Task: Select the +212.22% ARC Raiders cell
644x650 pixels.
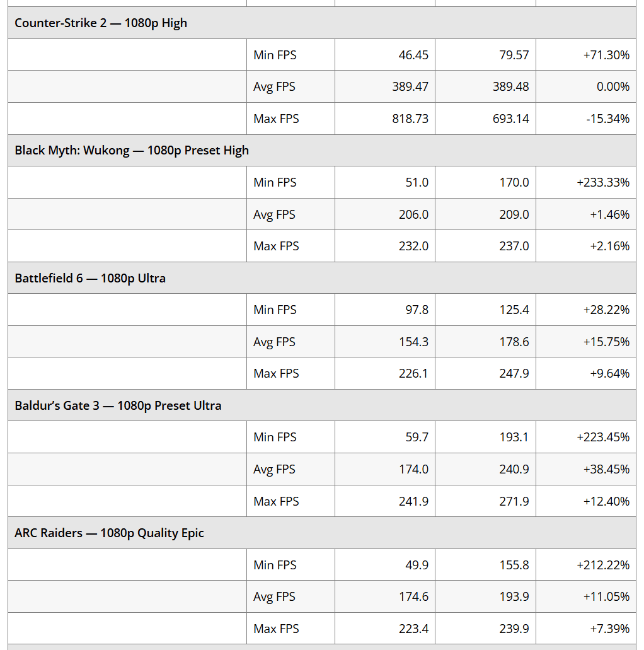Action: (602, 565)
